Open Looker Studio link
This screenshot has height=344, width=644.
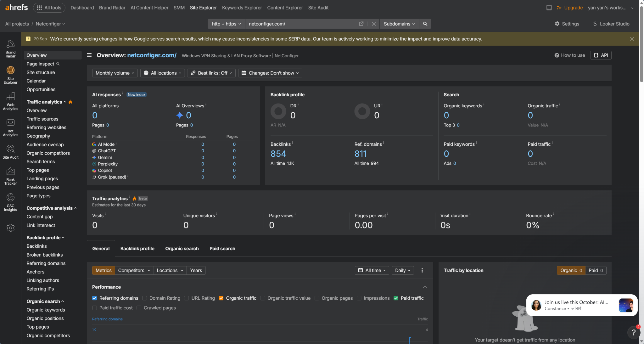(x=611, y=24)
